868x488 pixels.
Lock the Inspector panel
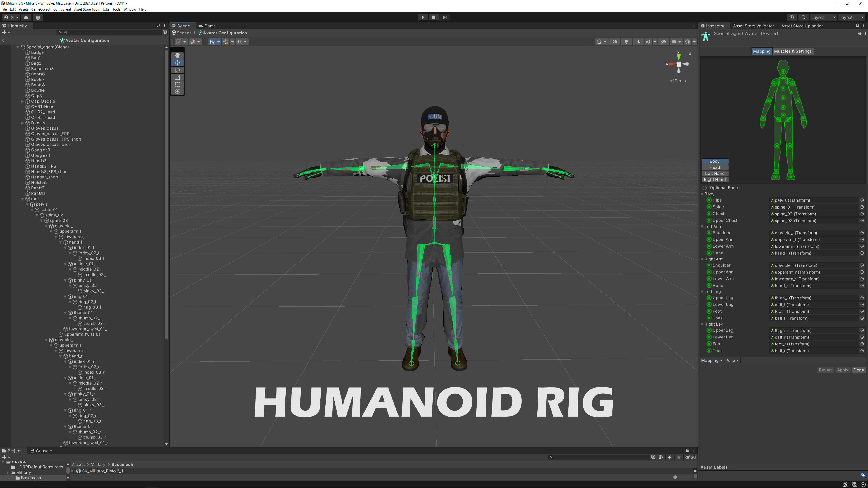pyautogui.click(x=857, y=26)
